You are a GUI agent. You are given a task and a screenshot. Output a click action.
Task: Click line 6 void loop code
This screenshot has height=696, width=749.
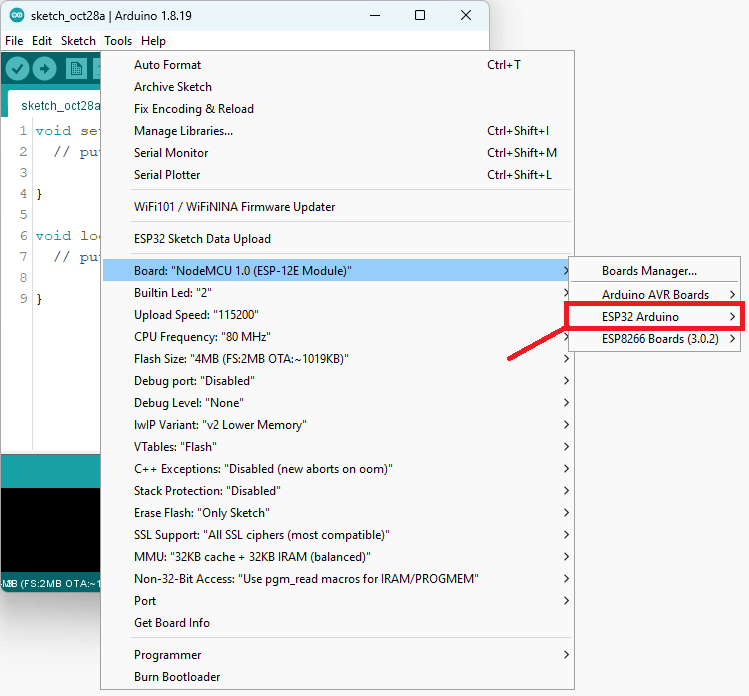click(67, 236)
